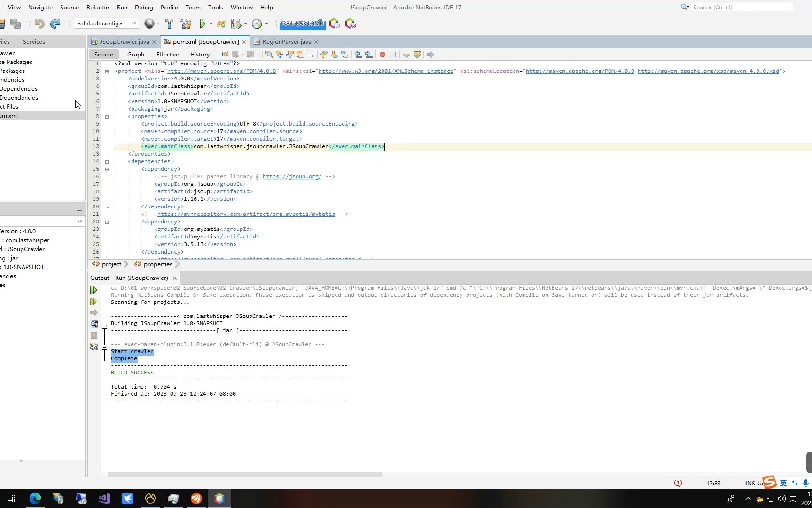Click the last toolbar icon after memory bar
The width and height of the screenshot is (812, 508).
coord(351,24)
